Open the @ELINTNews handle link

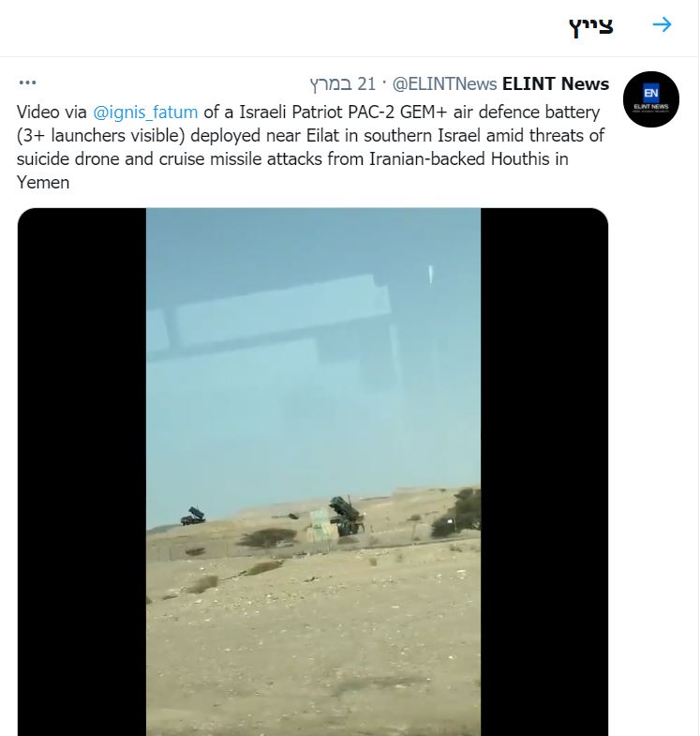click(444, 84)
